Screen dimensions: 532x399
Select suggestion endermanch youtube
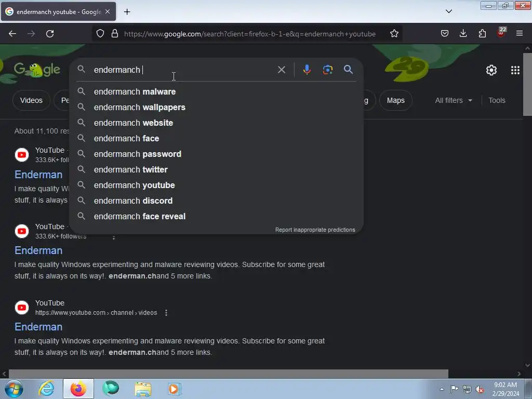point(217,185)
